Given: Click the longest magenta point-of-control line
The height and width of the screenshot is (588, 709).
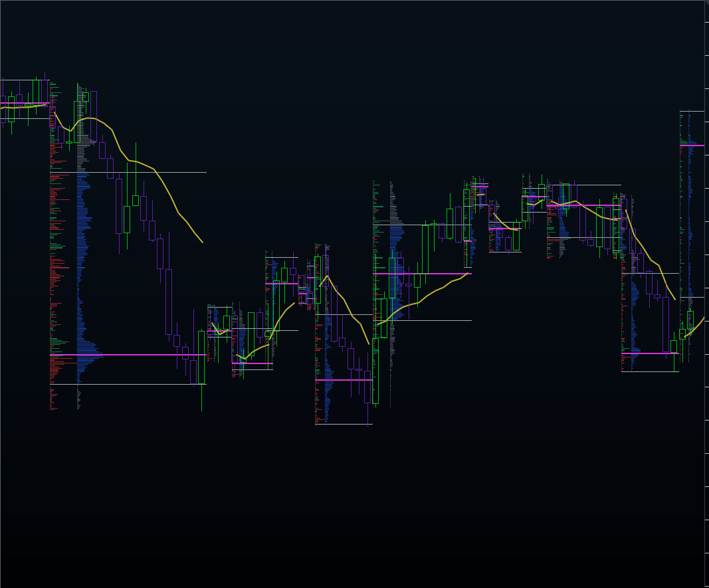Looking at the screenshot, I should [128, 355].
